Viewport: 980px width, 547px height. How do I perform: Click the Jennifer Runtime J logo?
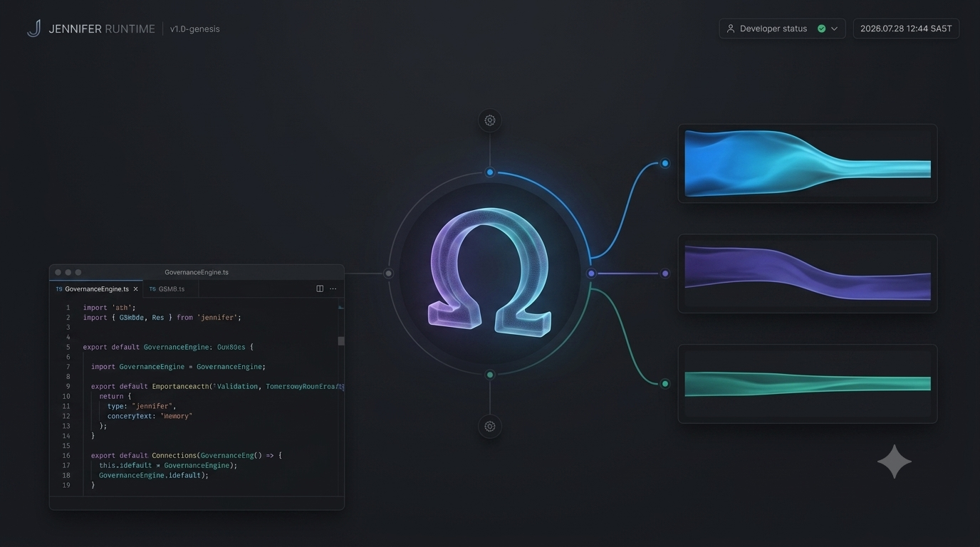pyautogui.click(x=33, y=28)
